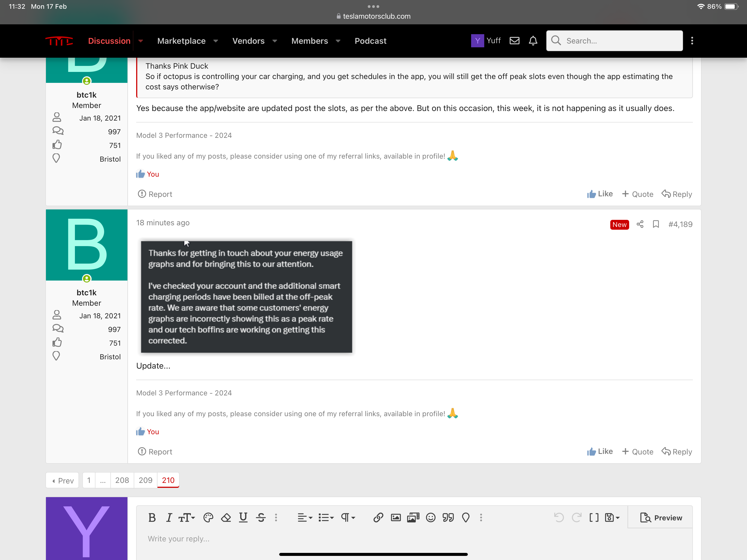Open the #4,189 post permalink
747x560 pixels.
pyautogui.click(x=680, y=224)
